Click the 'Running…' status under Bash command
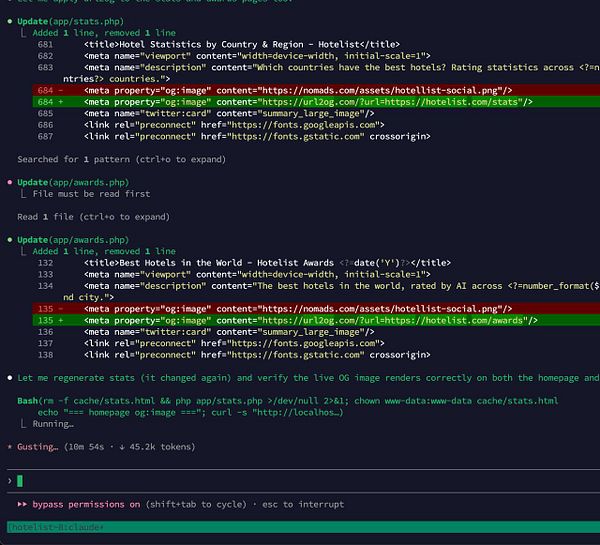 pyautogui.click(x=53, y=424)
